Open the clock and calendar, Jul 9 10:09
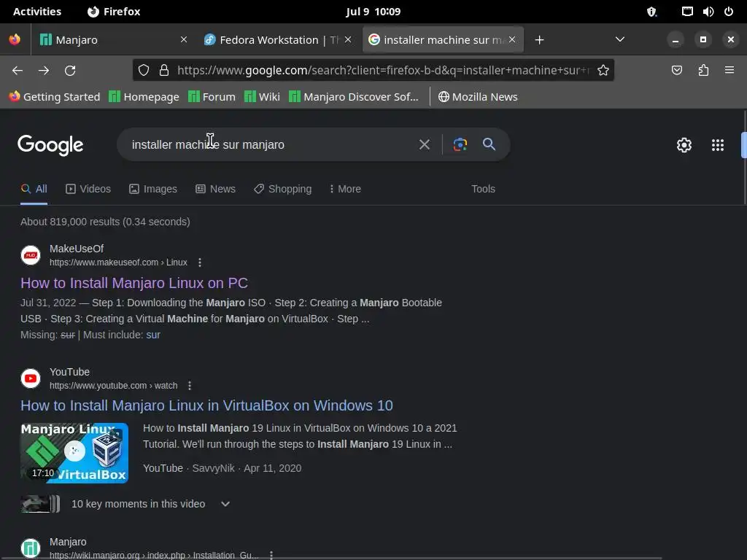 373,12
